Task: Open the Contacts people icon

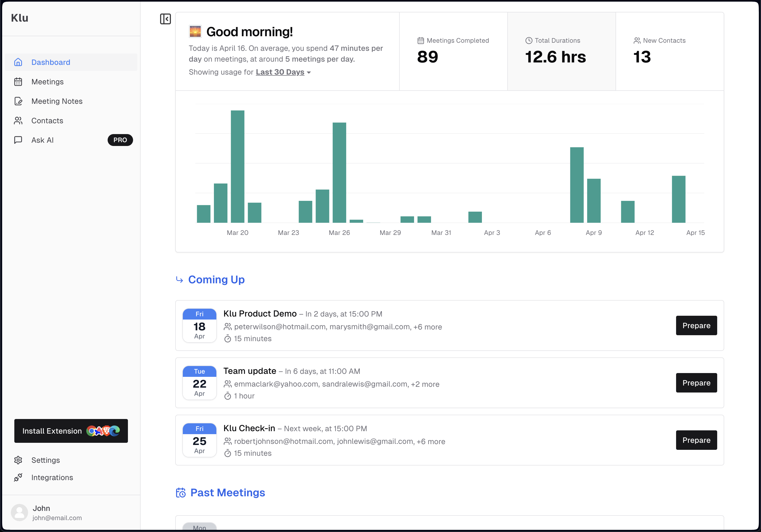Action: click(18, 121)
